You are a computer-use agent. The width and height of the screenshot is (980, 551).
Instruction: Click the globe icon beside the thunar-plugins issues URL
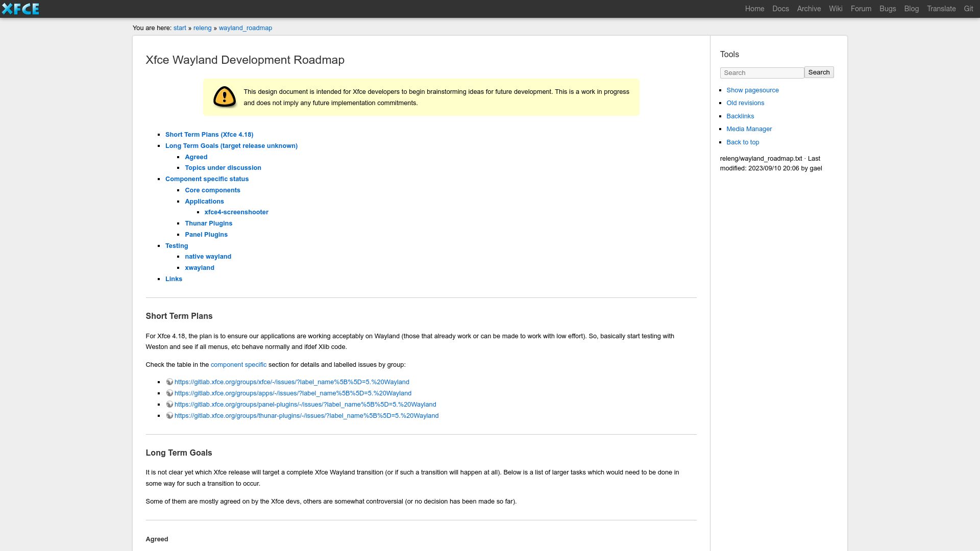[x=169, y=415]
